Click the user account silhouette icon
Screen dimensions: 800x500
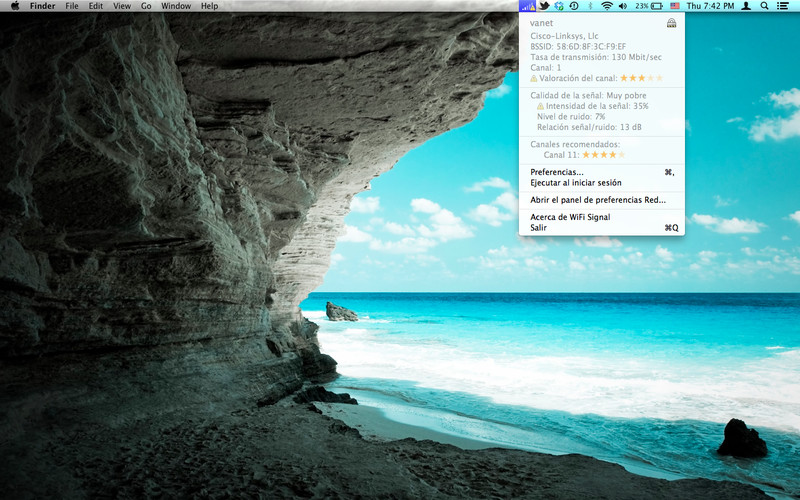(746, 6)
